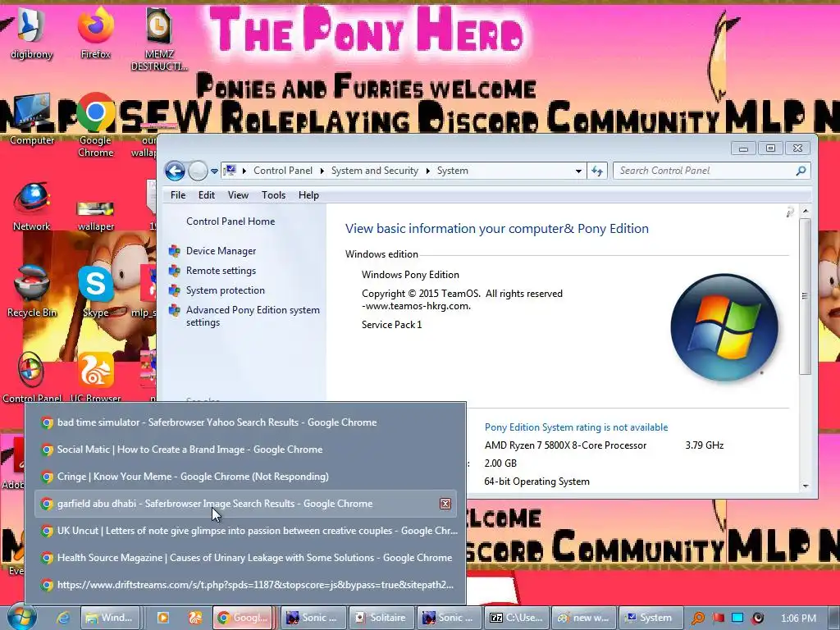Image resolution: width=840 pixels, height=630 pixels.
Task: Go to System and Security breadcrumb
Action: pyautogui.click(x=374, y=171)
